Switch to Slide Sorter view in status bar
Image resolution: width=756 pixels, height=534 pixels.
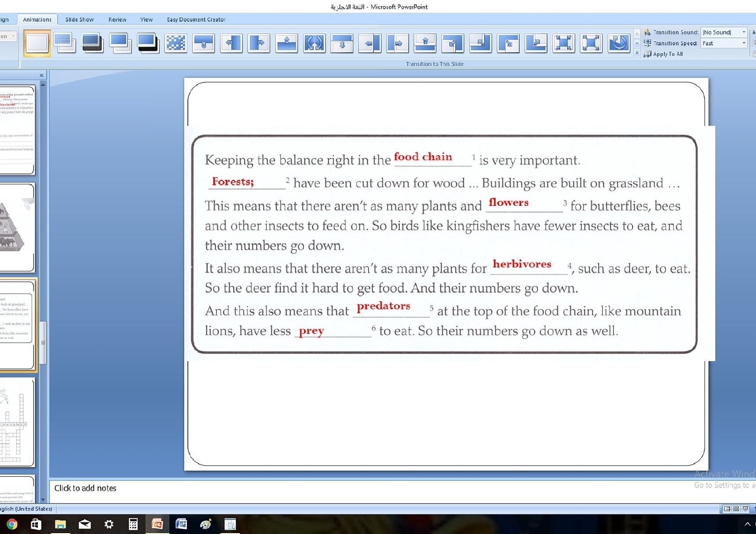tap(736, 508)
